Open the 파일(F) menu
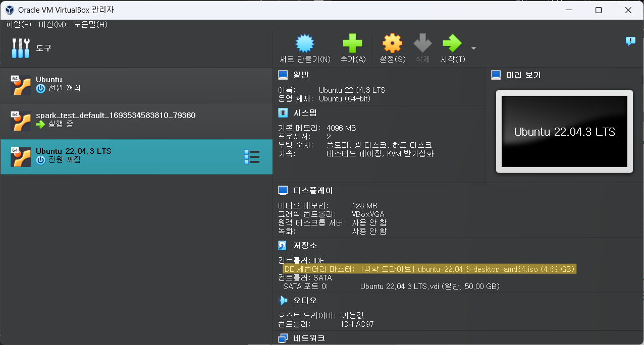644x345 pixels. [x=19, y=25]
